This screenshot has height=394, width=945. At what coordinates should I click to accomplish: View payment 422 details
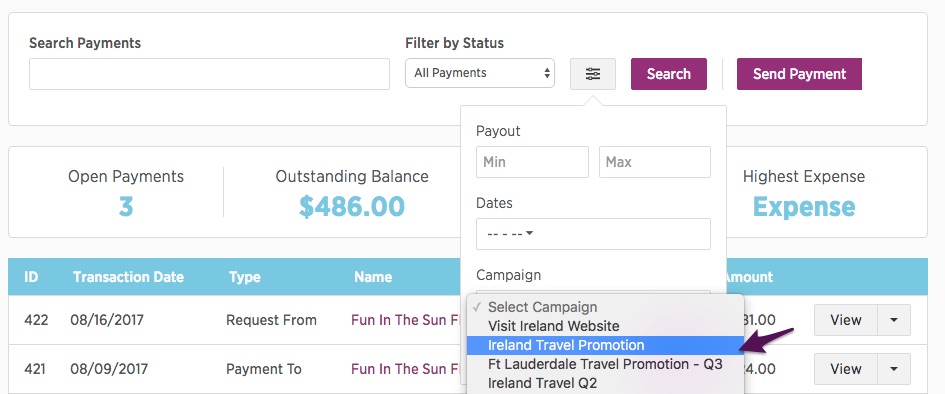tap(846, 320)
